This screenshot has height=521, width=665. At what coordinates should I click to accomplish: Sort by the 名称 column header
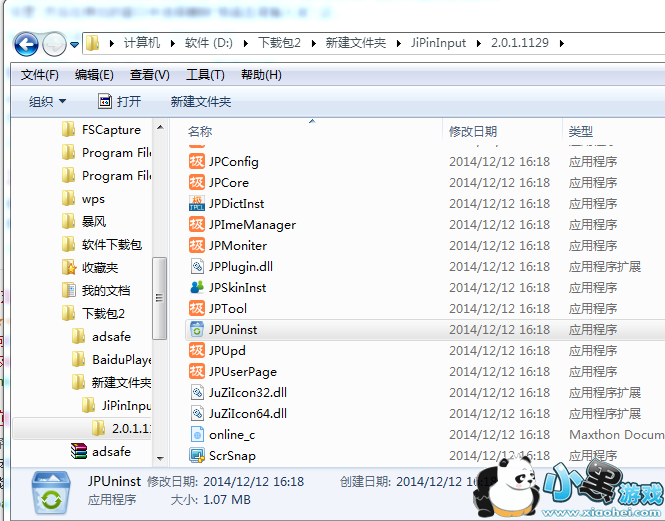200,132
